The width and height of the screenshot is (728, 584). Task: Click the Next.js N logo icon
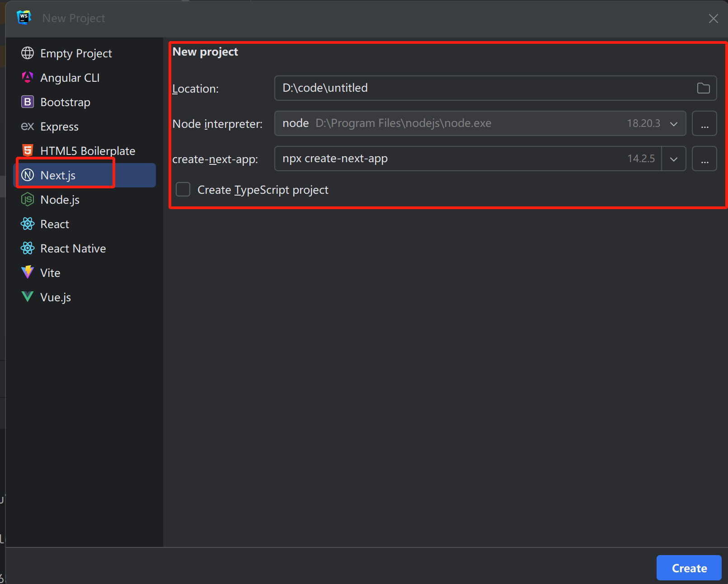[28, 175]
